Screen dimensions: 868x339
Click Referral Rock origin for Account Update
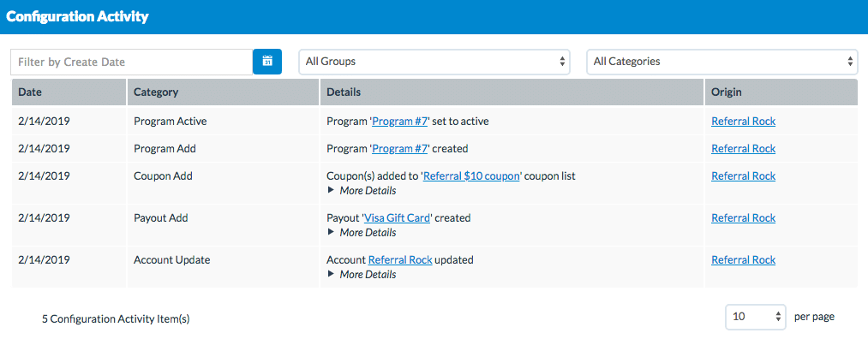click(x=744, y=260)
